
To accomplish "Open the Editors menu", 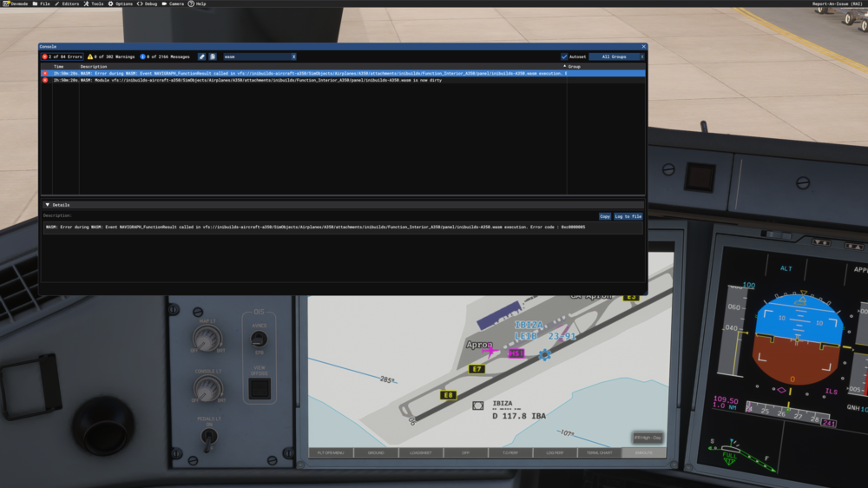I will (67, 3).
